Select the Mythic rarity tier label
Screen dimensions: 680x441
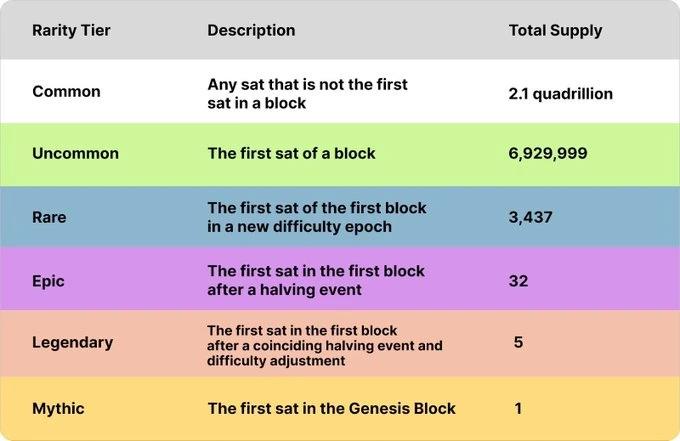tap(58, 408)
